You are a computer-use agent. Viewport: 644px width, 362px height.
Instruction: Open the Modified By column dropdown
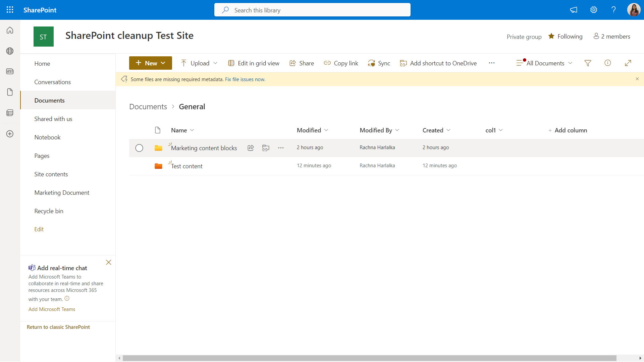pyautogui.click(x=397, y=130)
